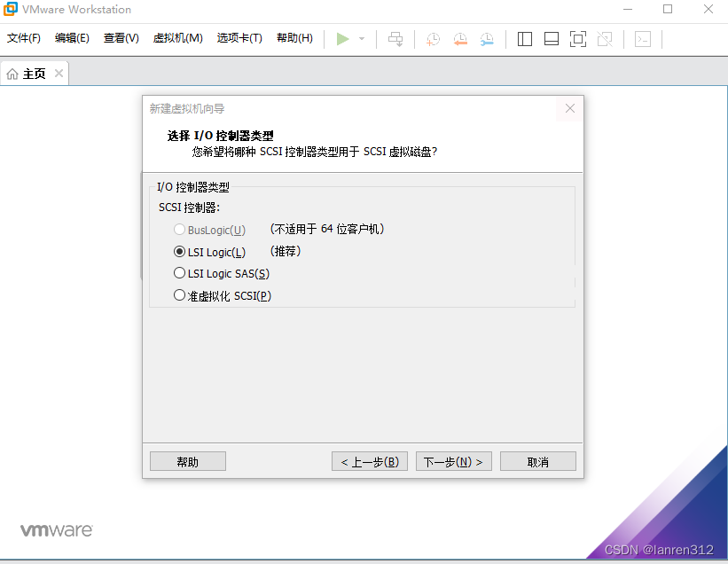Toggle the thumbnail bar view icon
The height and width of the screenshot is (564, 728).
(x=552, y=39)
